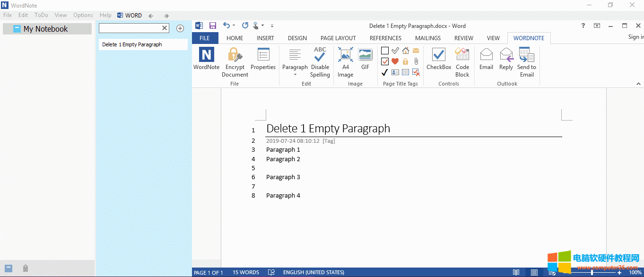Click the GIF image icon
Viewport: 644px width, 277px height.
tap(365, 55)
